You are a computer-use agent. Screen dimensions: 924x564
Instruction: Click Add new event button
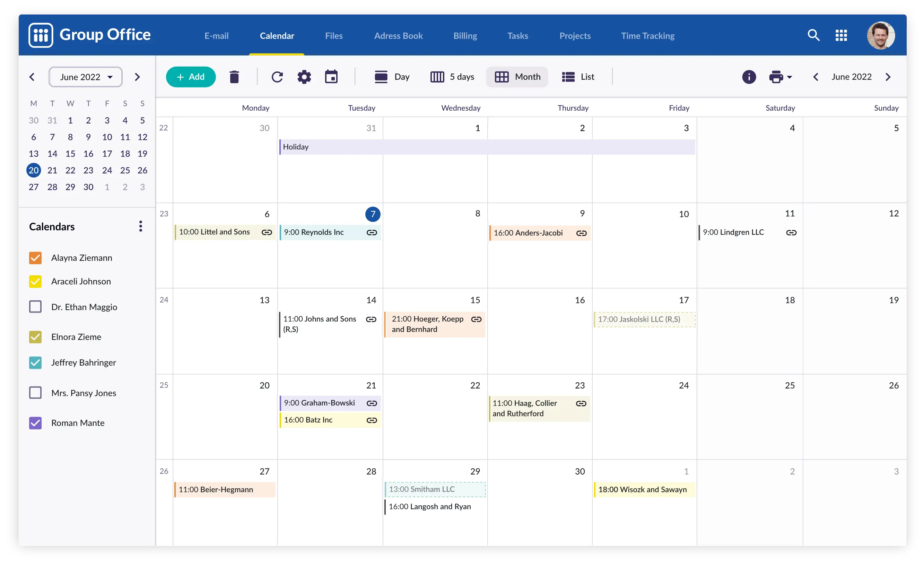coord(191,77)
